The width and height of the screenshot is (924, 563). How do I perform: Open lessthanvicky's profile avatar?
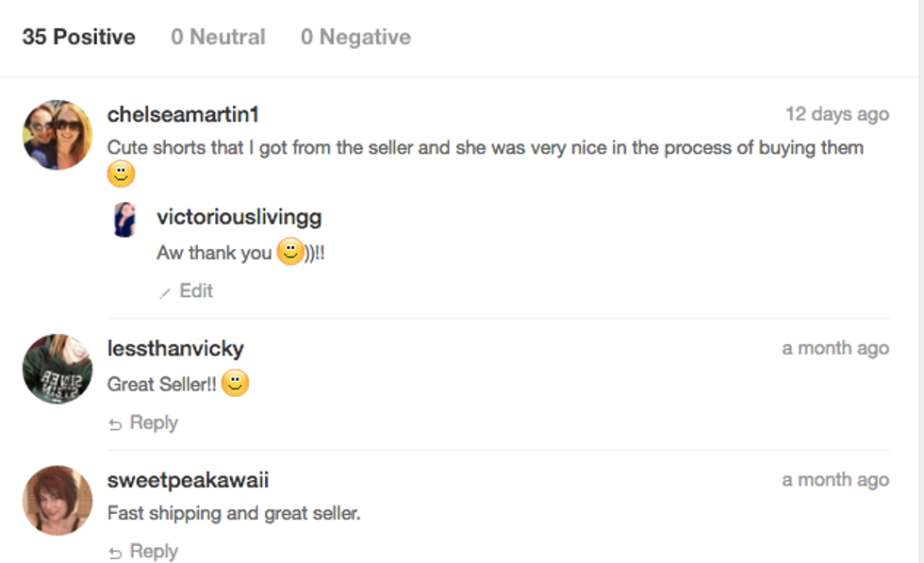pyautogui.click(x=58, y=369)
